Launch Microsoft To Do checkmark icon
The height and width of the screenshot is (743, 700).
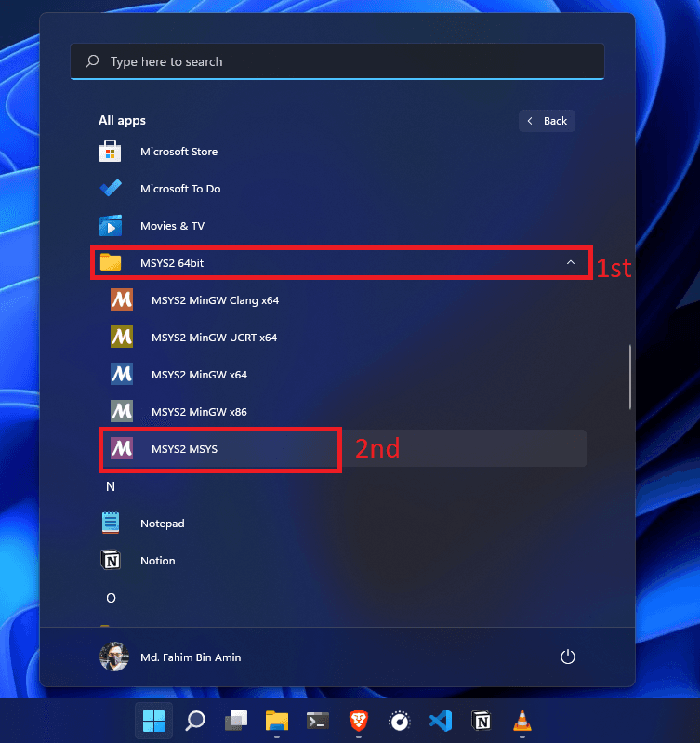pyautogui.click(x=111, y=189)
